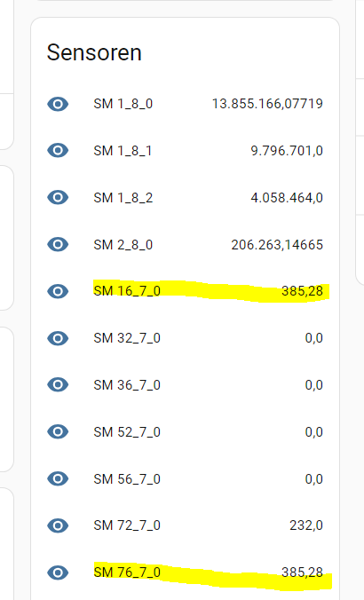The image size is (364, 600).
Task: Click the Sensoren card heading
Action: [x=94, y=52]
